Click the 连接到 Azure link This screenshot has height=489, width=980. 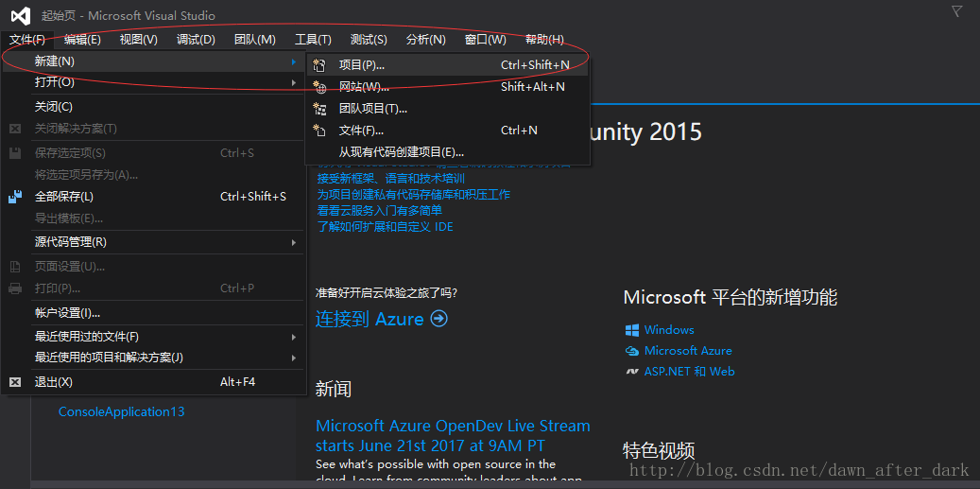click(x=370, y=319)
